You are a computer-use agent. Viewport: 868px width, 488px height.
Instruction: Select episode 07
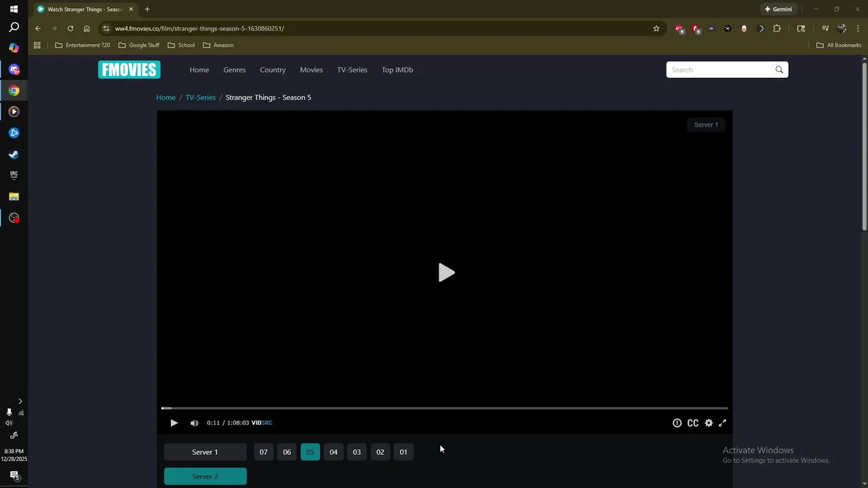point(263,452)
